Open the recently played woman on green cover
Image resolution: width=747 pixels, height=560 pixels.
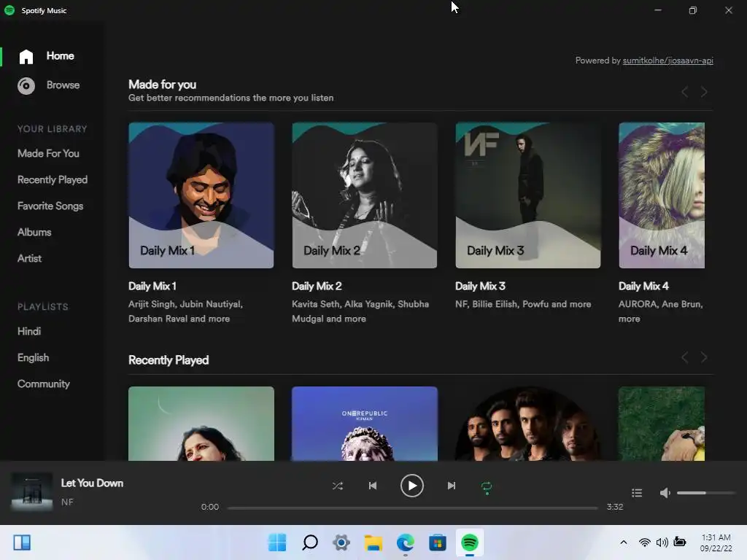coord(201,424)
